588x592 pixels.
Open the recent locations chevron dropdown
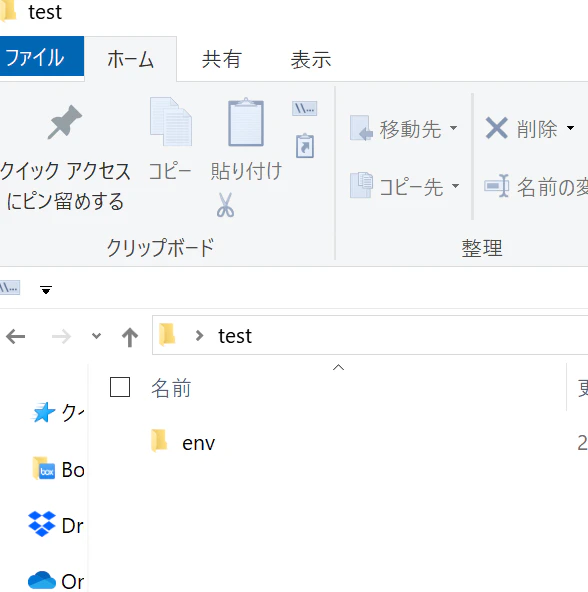pyautogui.click(x=96, y=336)
